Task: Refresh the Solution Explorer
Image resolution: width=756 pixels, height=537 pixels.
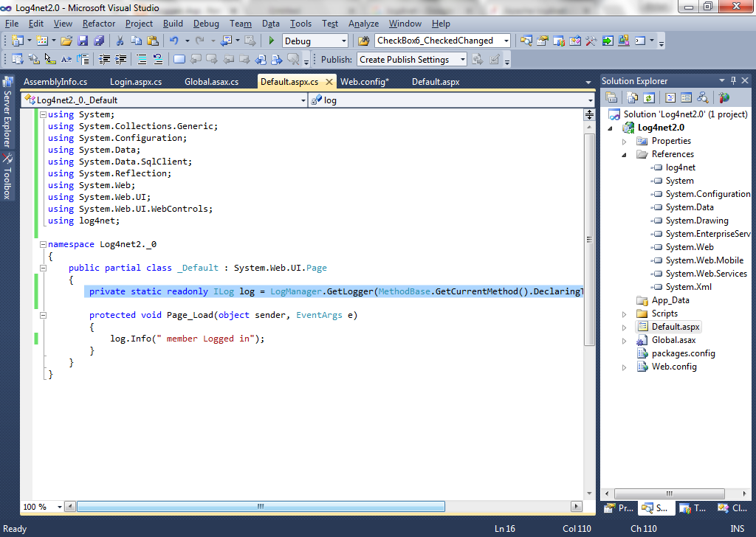Action: [648, 97]
